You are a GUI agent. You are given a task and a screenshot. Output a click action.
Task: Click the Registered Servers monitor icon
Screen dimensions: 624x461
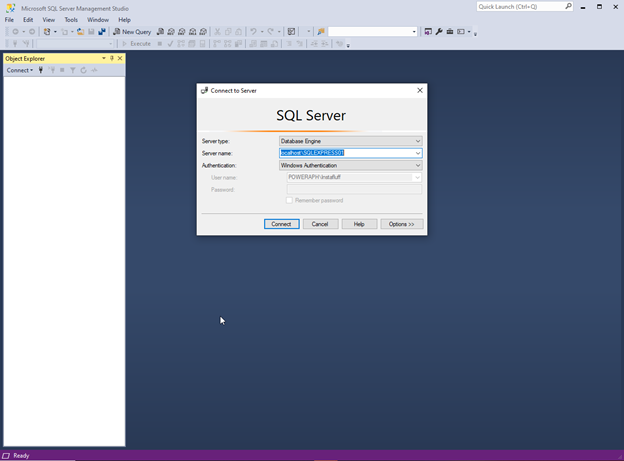pyautogui.click(x=428, y=32)
